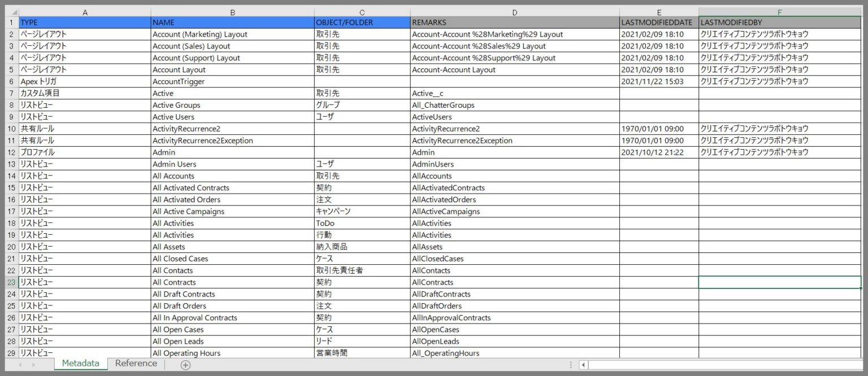
Task: Click the Account Layout cell in column B
Action: click(x=232, y=69)
